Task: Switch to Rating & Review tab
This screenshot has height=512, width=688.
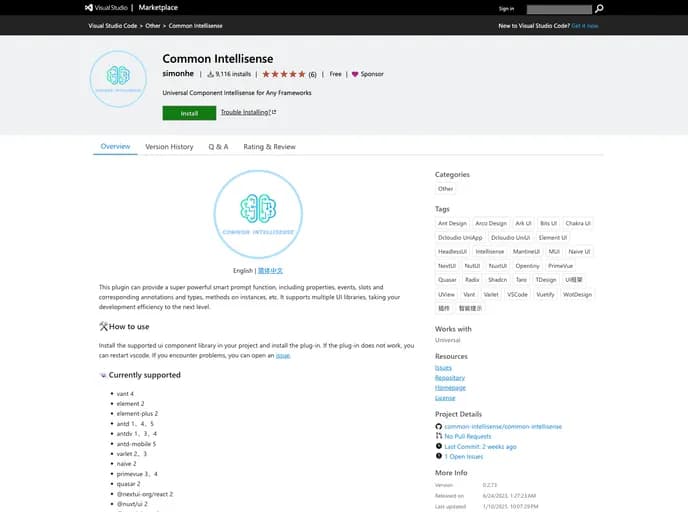Action: (x=269, y=147)
